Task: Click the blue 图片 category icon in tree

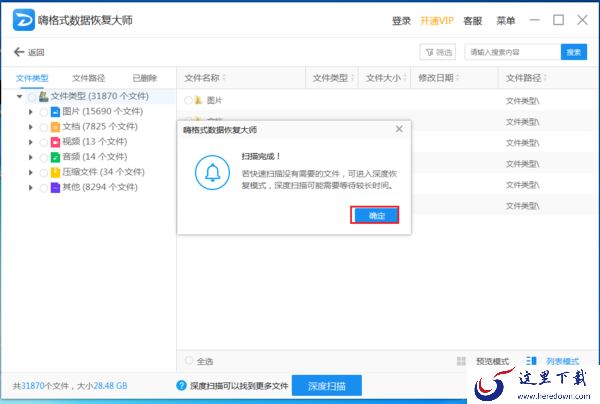Action: click(55, 112)
